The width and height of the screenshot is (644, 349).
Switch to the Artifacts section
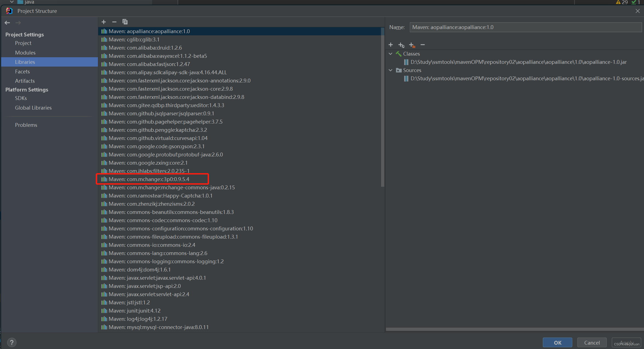point(25,81)
